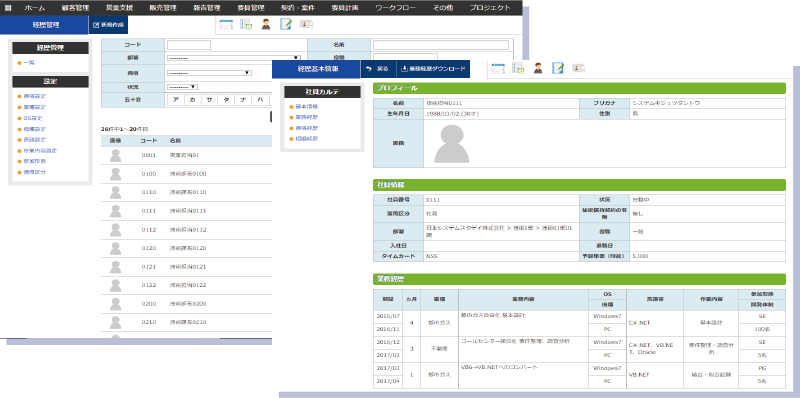Screen dimensions: 800x398
Task: Click the avatar icon in row 0110
Action: (x=116, y=192)
